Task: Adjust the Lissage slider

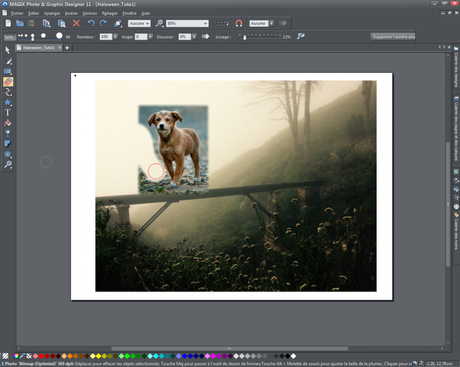Action: tap(244, 37)
